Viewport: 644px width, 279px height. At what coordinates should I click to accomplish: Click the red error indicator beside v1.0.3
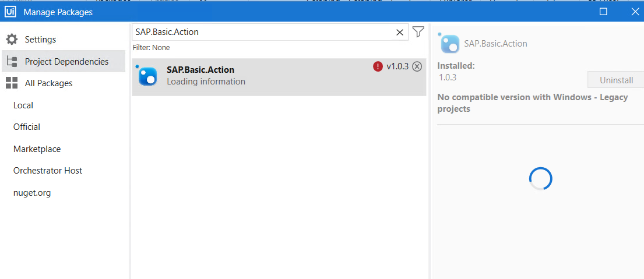coord(378,66)
